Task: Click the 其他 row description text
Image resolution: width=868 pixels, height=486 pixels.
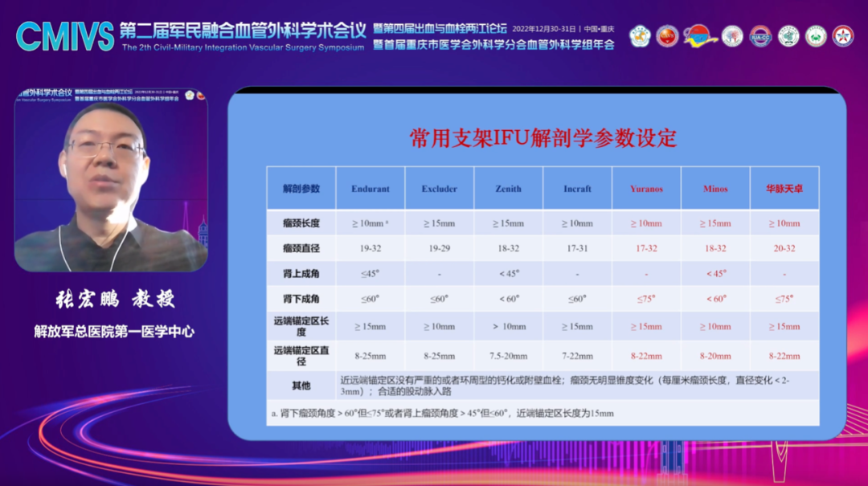Action: click(565, 386)
